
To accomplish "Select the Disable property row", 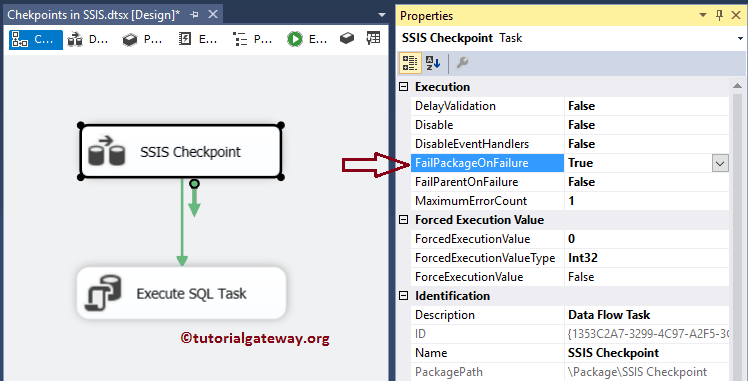I will coord(570,125).
